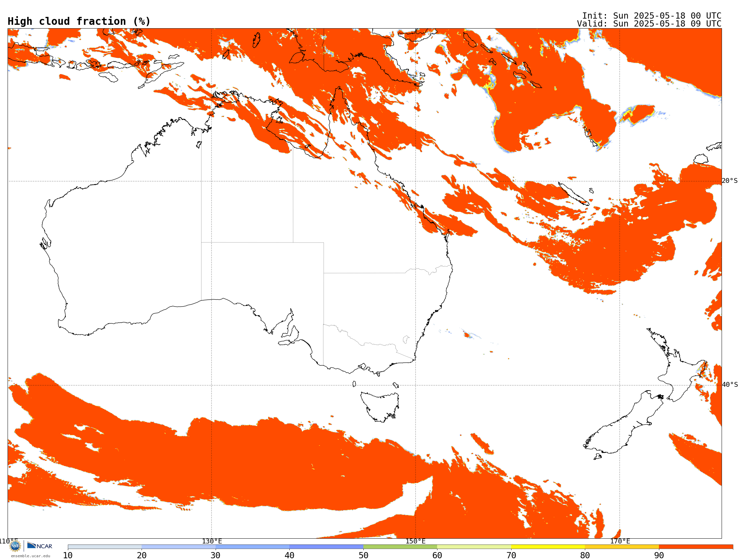Click the colorbar tick label 20
744x560 pixels.
pyautogui.click(x=142, y=556)
